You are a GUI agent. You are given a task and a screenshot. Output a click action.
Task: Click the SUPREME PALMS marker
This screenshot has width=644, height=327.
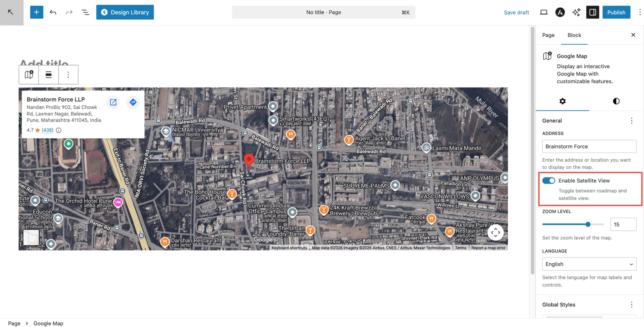pyautogui.click(x=395, y=185)
